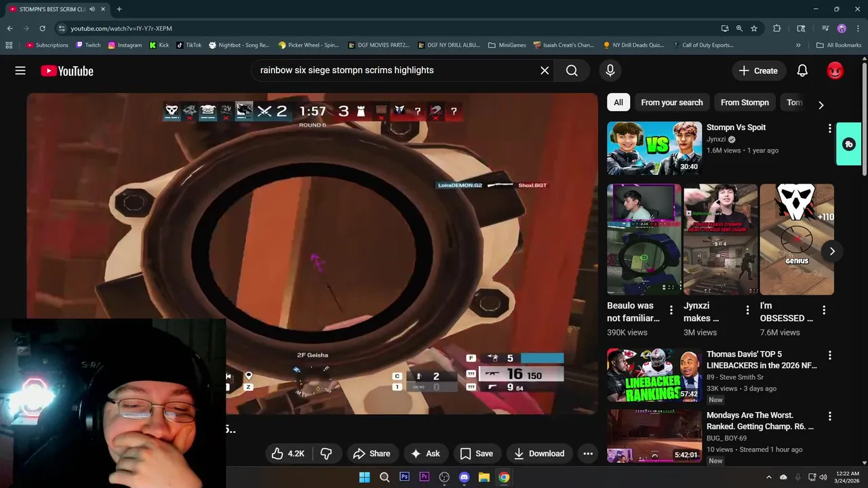Open the Jynxzi makes short thumbnail
This screenshot has width=868, height=488.
(720, 239)
